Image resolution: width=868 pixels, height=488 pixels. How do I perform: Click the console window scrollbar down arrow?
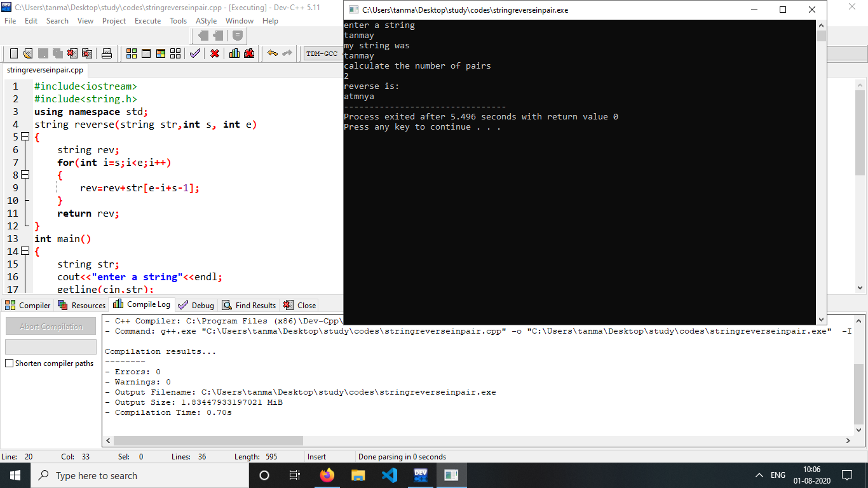coord(821,320)
